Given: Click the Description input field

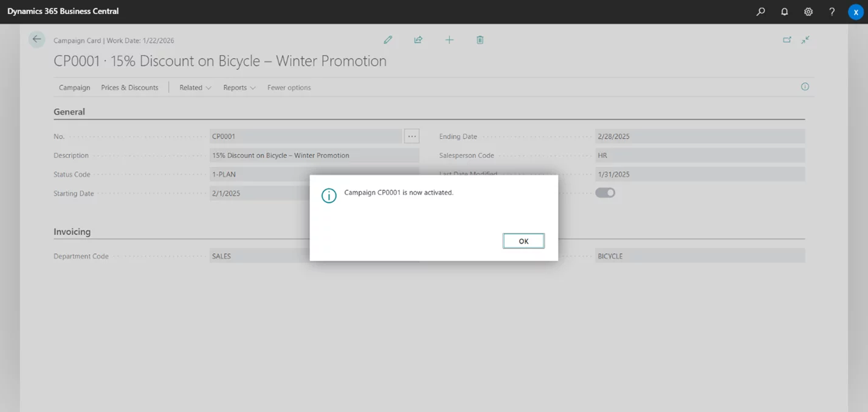Looking at the screenshot, I should coord(314,156).
